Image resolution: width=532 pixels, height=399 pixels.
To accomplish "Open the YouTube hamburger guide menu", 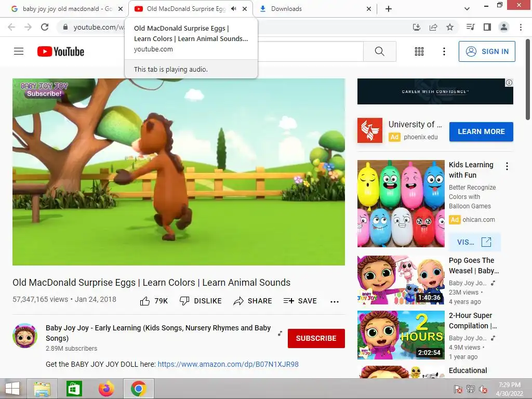I will point(19,51).
